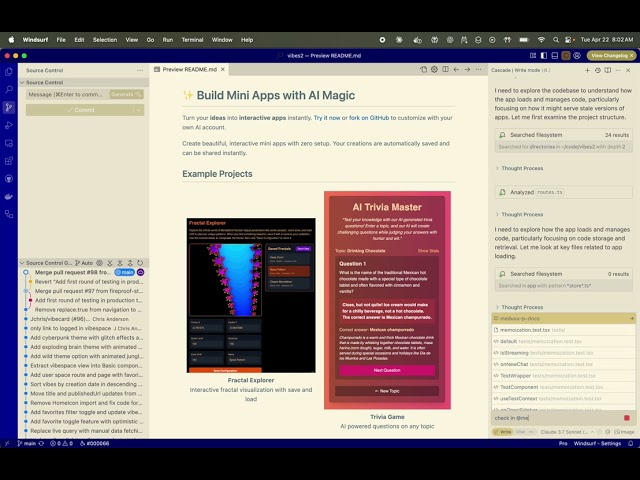Image resolution: width=640 pixels, height=480 pixels.
Task: Stop Cascade generation red square button
Action: point(627,418)
